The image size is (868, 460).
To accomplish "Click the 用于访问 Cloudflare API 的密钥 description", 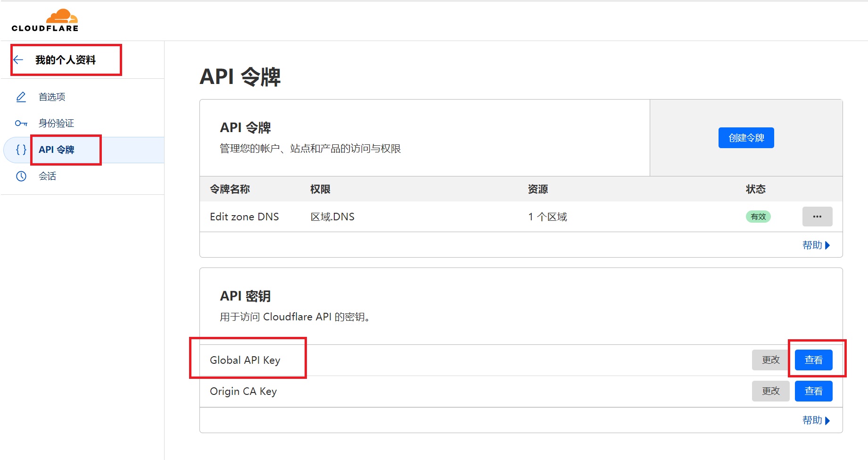I will point(295,317).
